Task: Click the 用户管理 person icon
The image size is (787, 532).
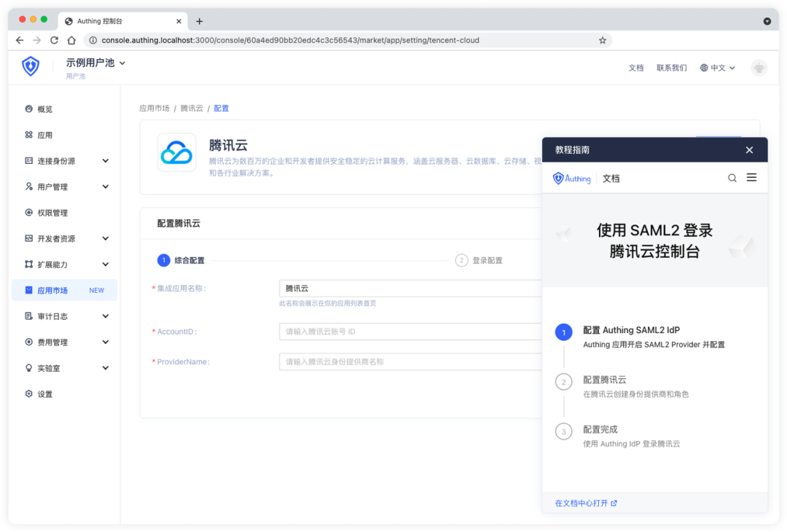Action: coord(28,187)
